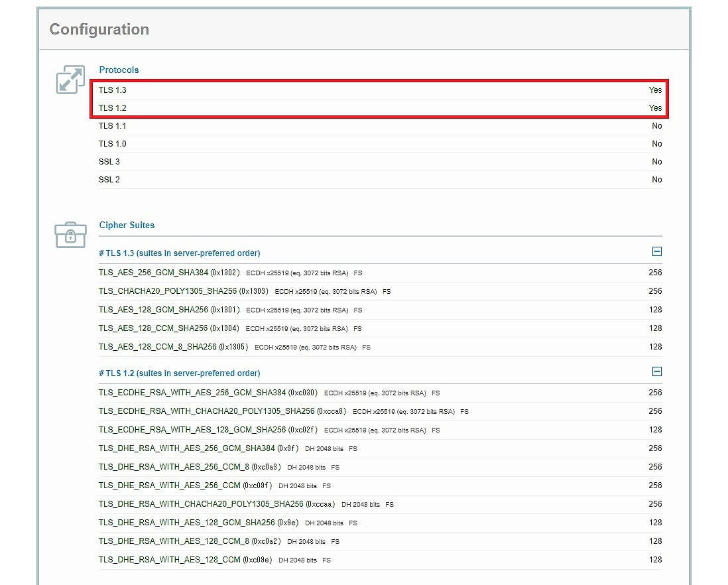Click the Configuration page title
The width and height of the screenshot is (728, 585).
click(x=98, y=29)
